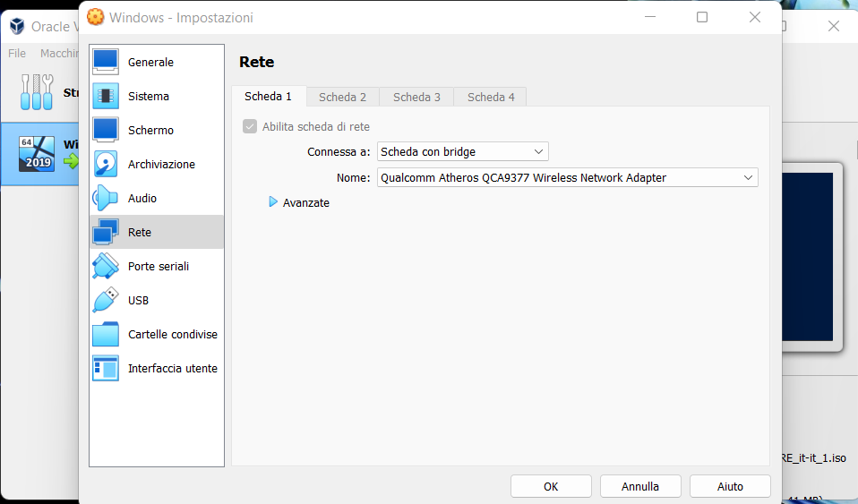Select Cartelle condivise label in list
Viewport: 858px width, 504px height.
pos(172,334)
